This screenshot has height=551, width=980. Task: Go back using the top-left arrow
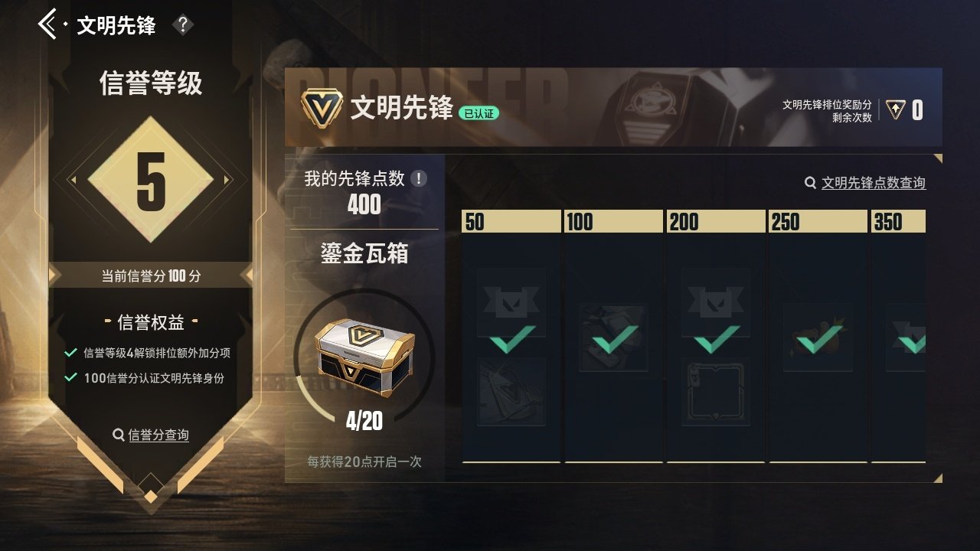pos(47,24)
